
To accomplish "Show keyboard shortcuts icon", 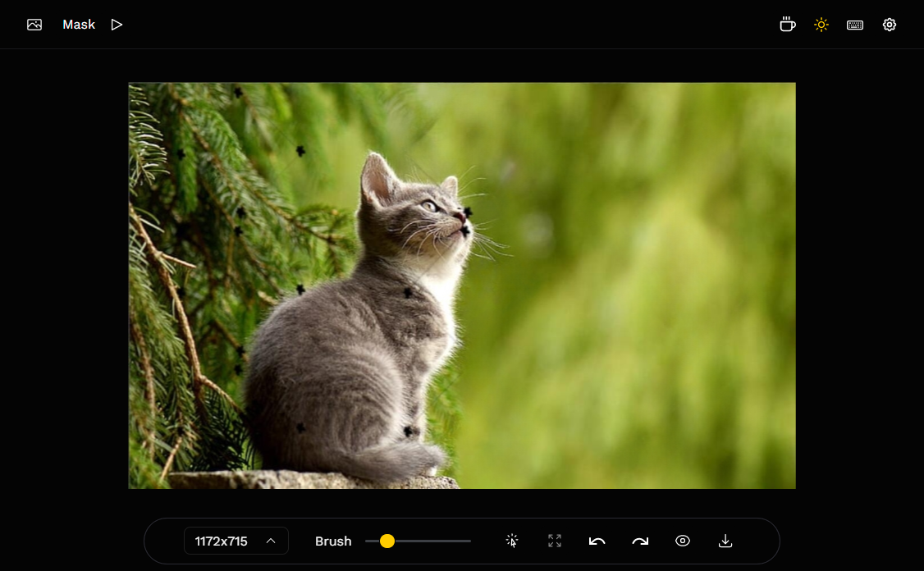I will pos(855,25).
